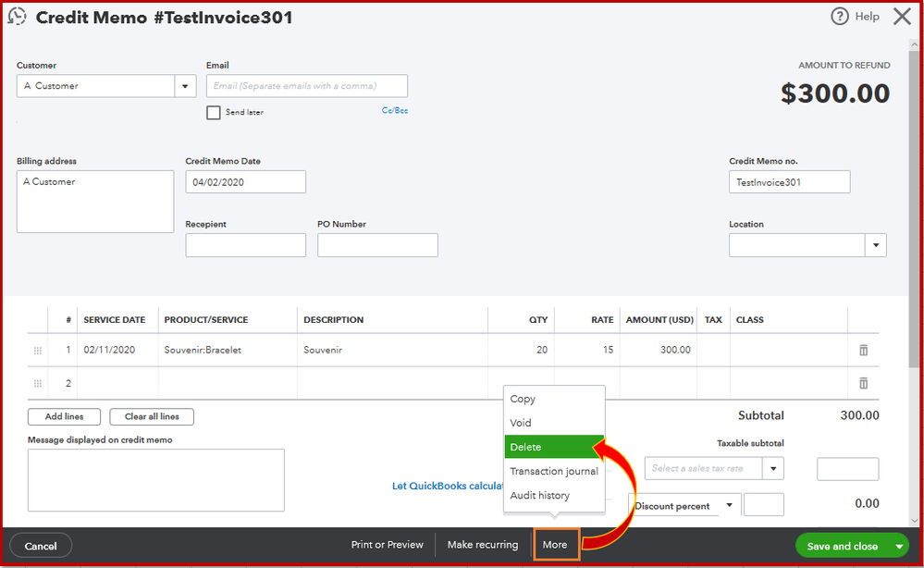Screen dimensions: 924x568
Task: Click Print or Preview
Action: pos(388,545)
